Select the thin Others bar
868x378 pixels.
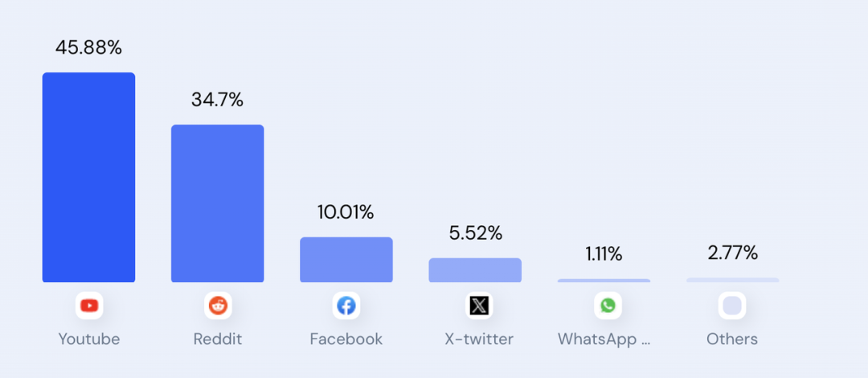[733, 280]
